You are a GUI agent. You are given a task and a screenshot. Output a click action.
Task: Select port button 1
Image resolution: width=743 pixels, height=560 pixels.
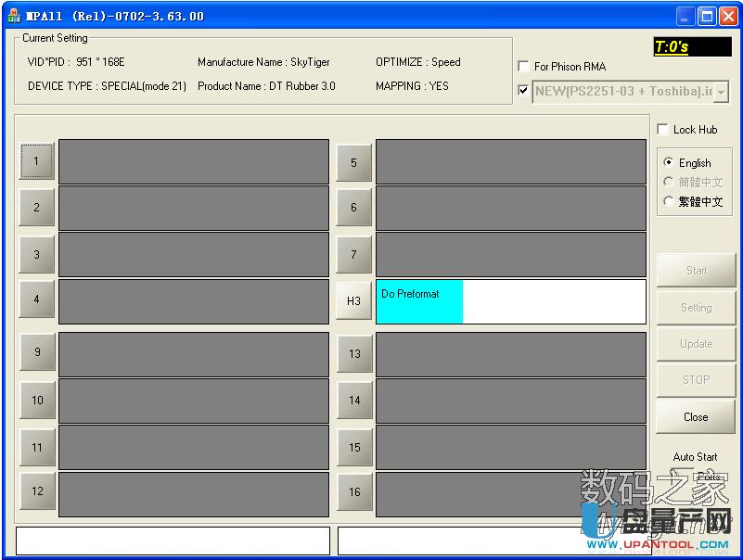click(x=36, y=160)
